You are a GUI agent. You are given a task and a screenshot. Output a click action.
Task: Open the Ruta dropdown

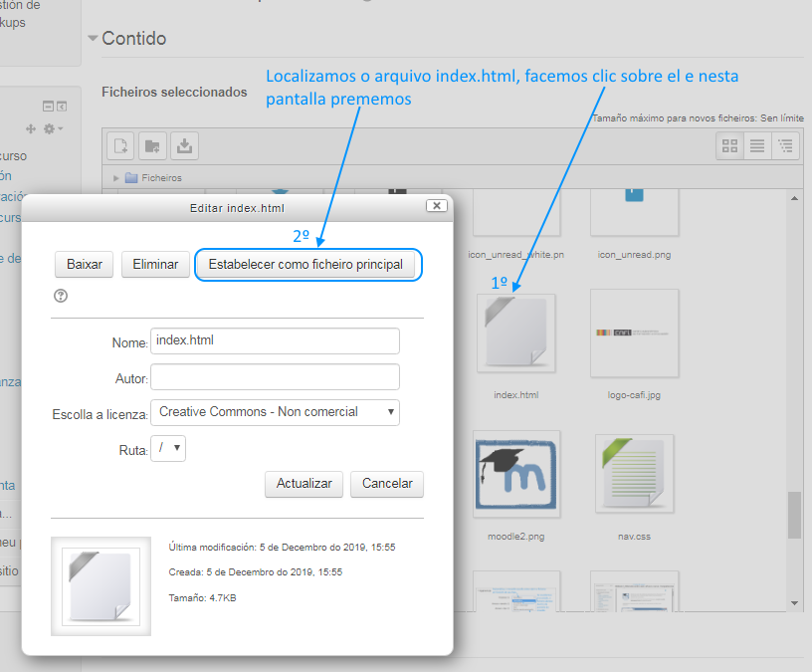click(x=168, y=448)
